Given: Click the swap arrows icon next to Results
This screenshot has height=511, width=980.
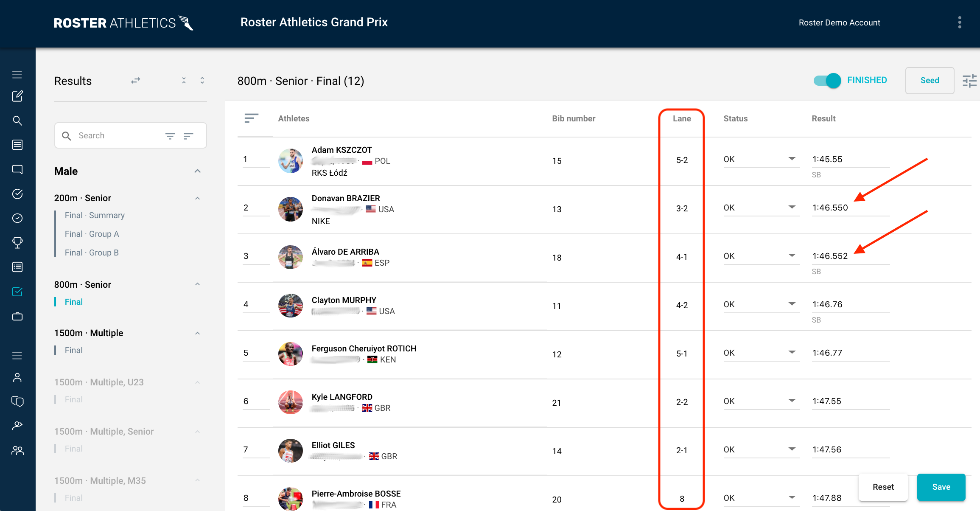Looking at the screenshot, I should point(136,81).
